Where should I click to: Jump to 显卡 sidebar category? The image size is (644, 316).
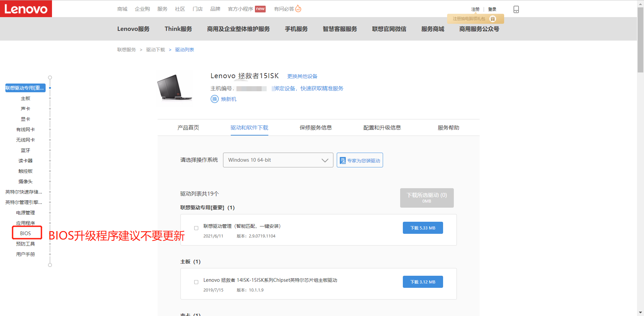click(x=25, y=119)
